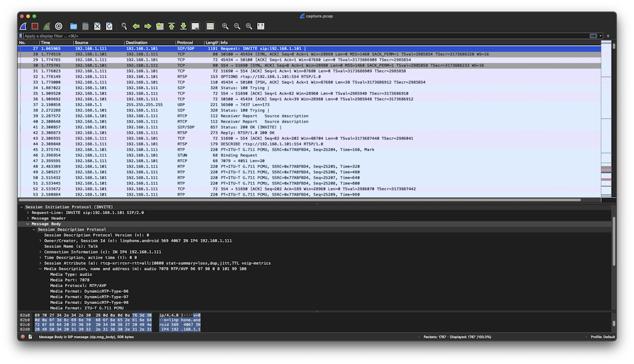Screen dimensions: 634x364
Task: Go back with the left green arrow
Action: click(x=136, y=26)
